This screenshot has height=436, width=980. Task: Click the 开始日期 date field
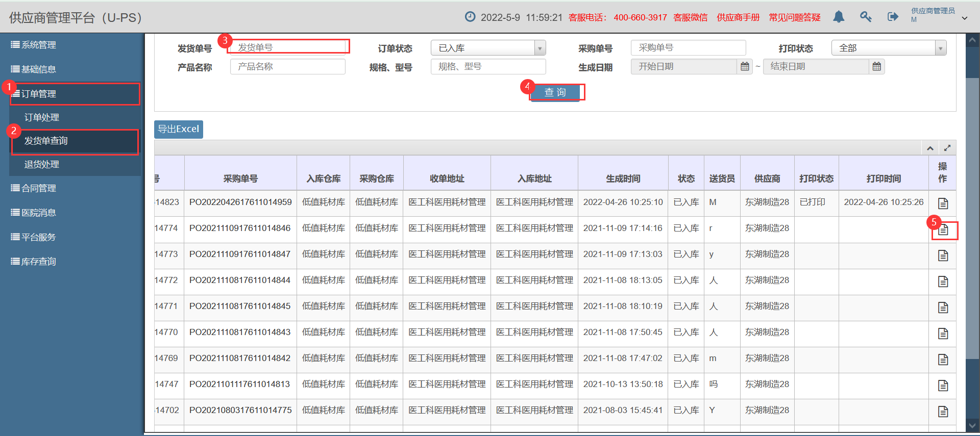click(684, 66)
